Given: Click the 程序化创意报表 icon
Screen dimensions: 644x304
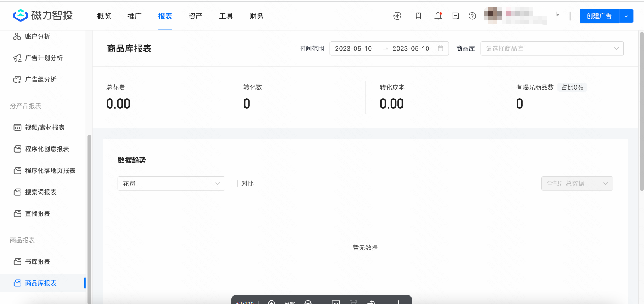Looking at the screenshot, I should coord(17,149).
